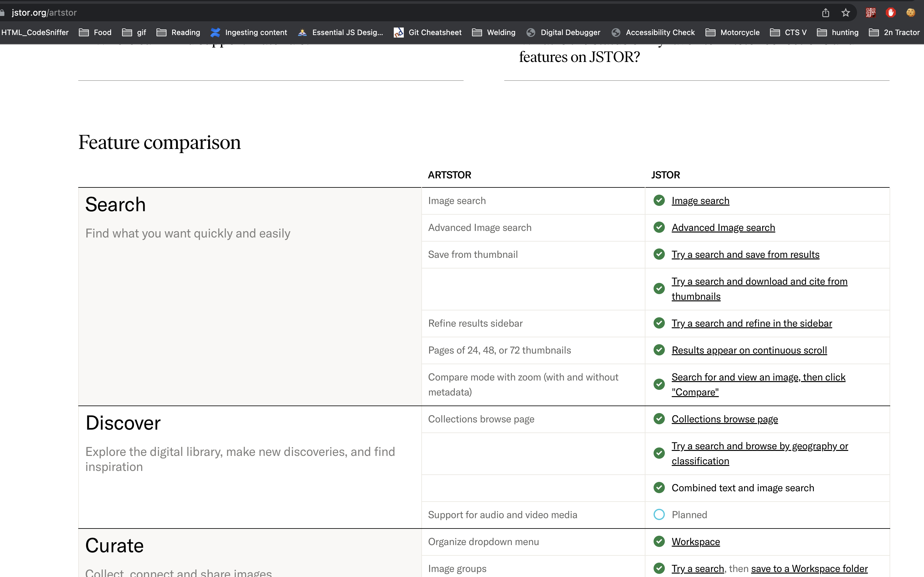Click the JSTOR column header

pyautogui.click(x=666, y=175)
